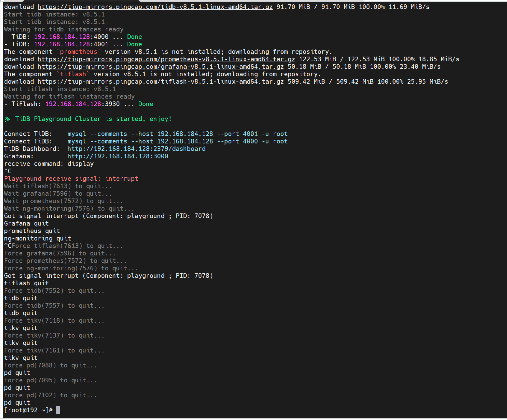The image size is (507, 420).
Task: Click 'Force tidb(7557) to quit...' line
Action: pos(54,306)
